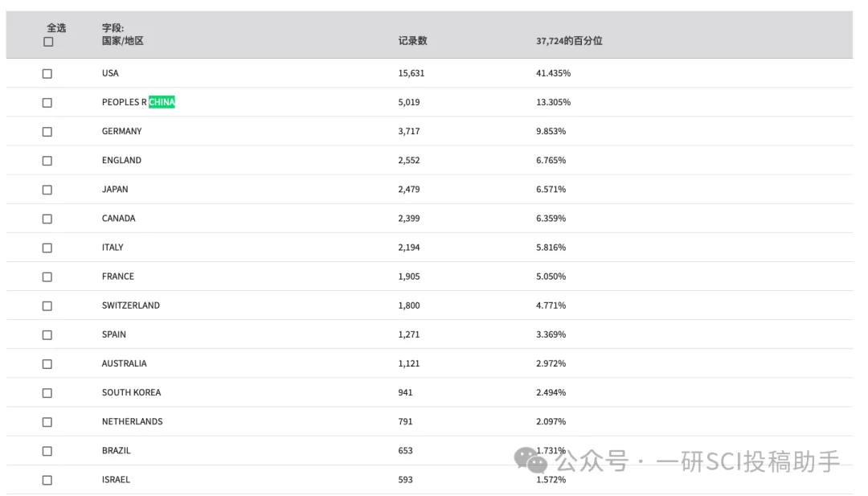Viewport: 868px width, 496px height.
Task: Select the Israel row checkbox
Action: point(47,481)
